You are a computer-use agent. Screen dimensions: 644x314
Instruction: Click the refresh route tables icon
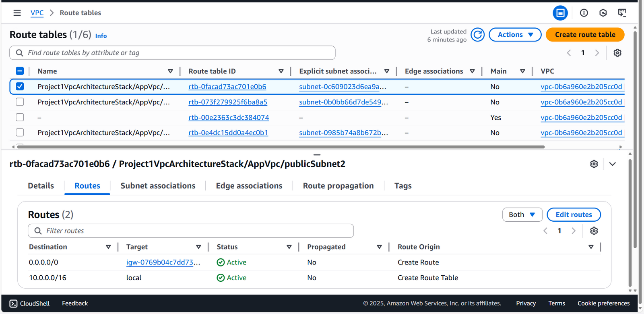477,35
